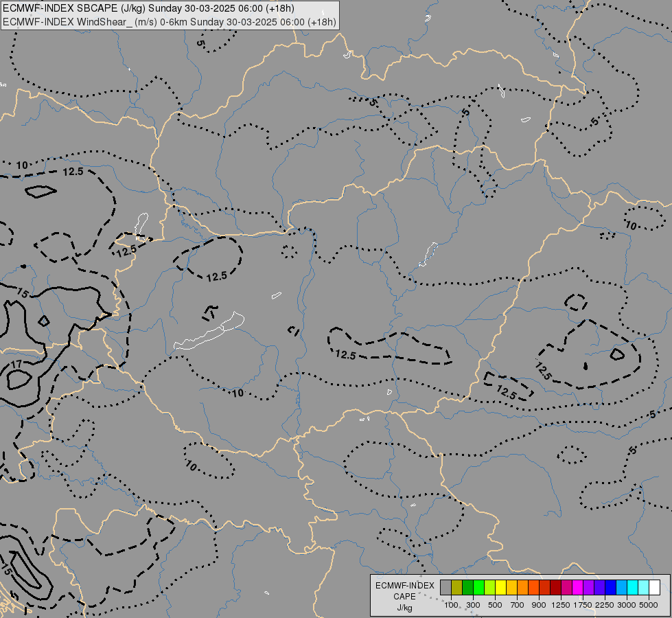Click the olive legend swatch after 100
Viewport: 672px width, 618px height.
pyautogui.click(x=457, y=588)
